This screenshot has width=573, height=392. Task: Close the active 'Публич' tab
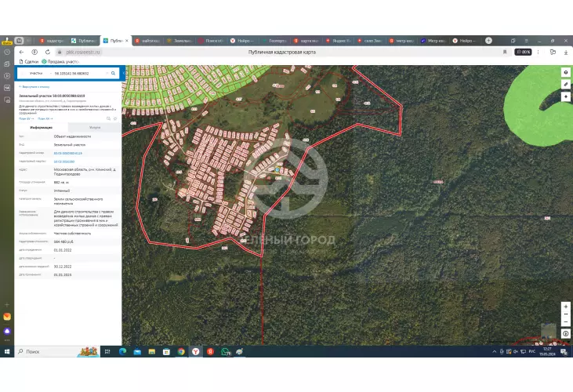(127, 41)
